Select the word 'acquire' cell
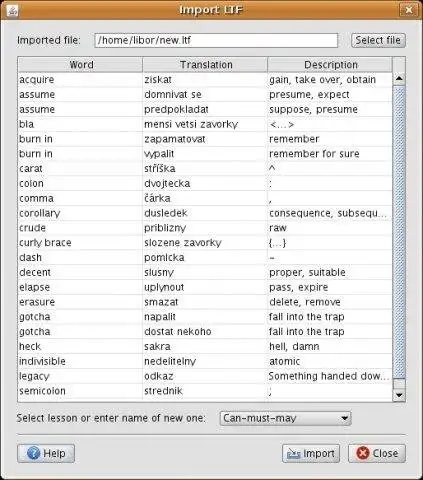This screenshot has width=423, height=480. point(80,80)
